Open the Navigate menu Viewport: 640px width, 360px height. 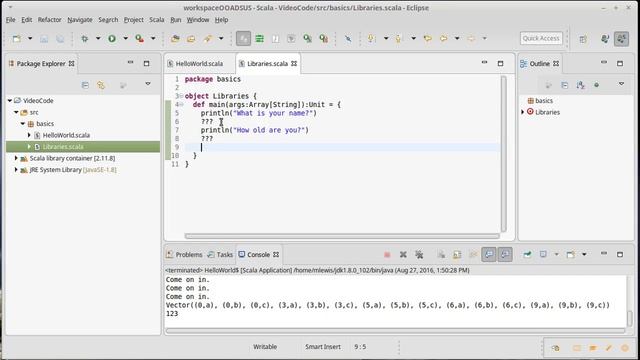(80, 20)
